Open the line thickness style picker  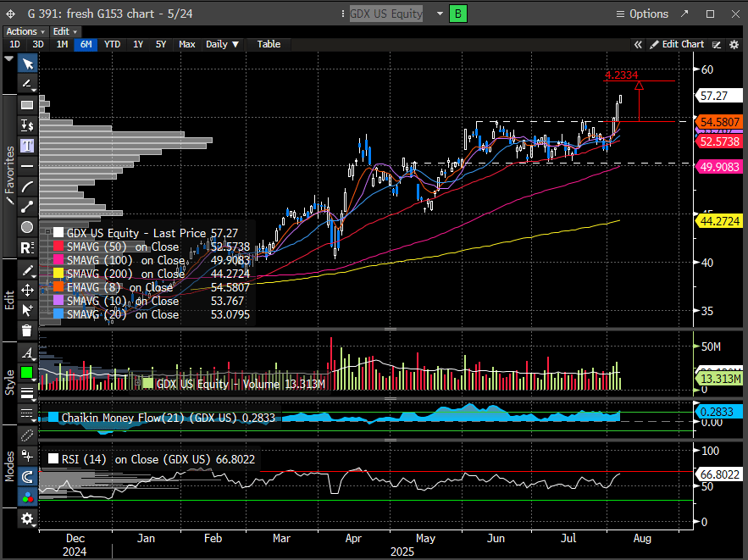pyautogui.click(x=28, y=393)
